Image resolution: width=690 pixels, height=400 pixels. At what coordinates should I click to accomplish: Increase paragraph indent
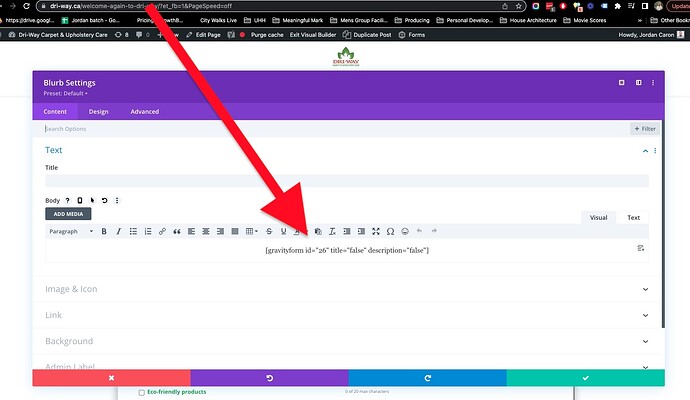(361, 231)
